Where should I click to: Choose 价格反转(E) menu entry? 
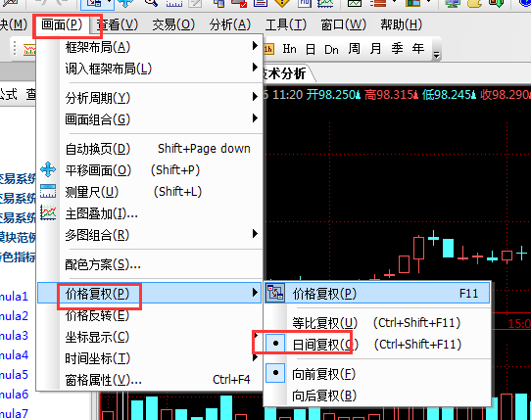click(x=149, y=315)
